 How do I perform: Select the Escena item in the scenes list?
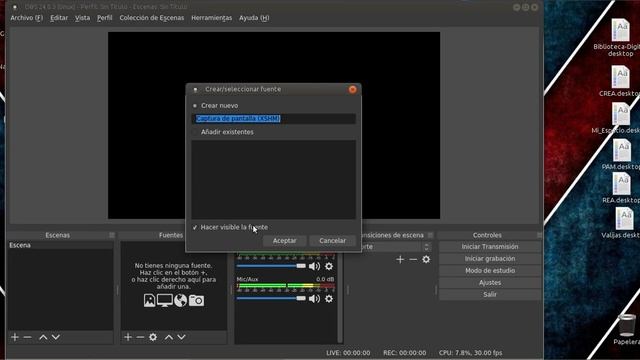(x=60, y=245)
